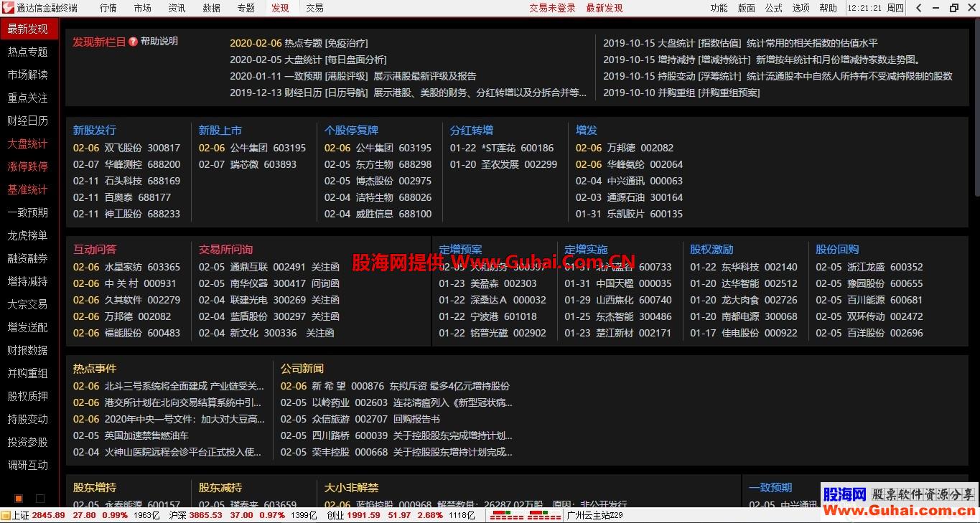Open the 选项 menu
Screen dimensions: 980x523
tap(801, 8)
